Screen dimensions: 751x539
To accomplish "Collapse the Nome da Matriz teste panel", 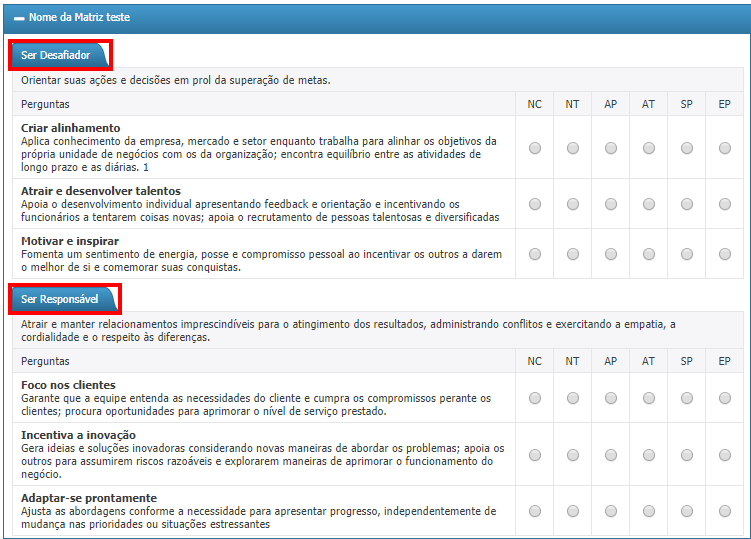I will click(20, 18).
